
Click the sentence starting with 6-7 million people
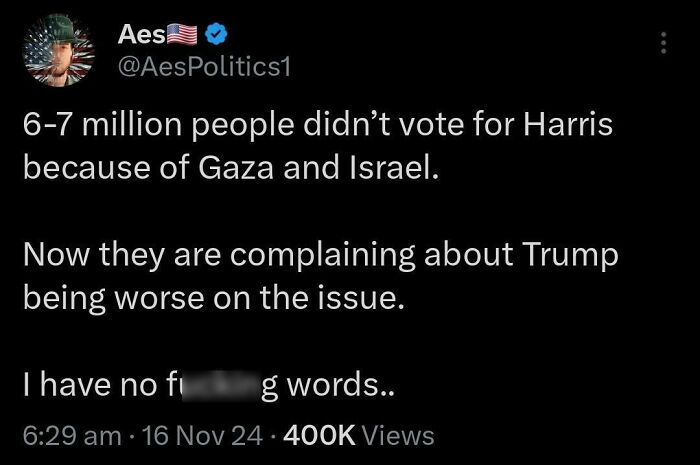[x=318, y=128]
